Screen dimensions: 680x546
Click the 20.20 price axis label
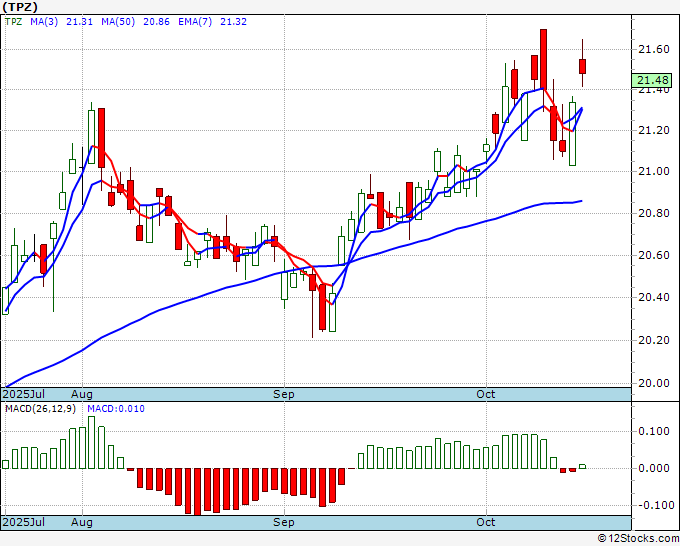pos(654,340)
